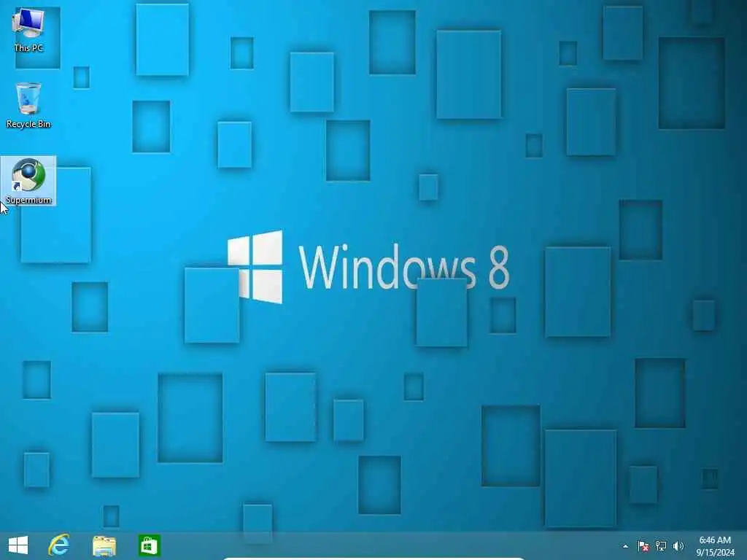Open the Windows Store taskbar icon
This screenshot has width=747, height=560.
pos(149,545)
